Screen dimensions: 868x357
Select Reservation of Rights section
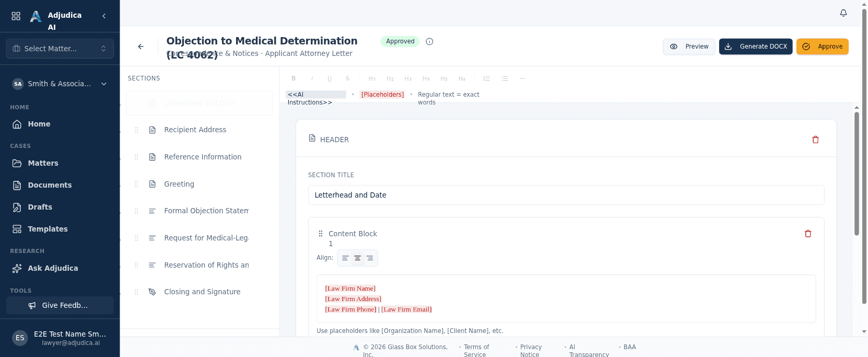200,265
